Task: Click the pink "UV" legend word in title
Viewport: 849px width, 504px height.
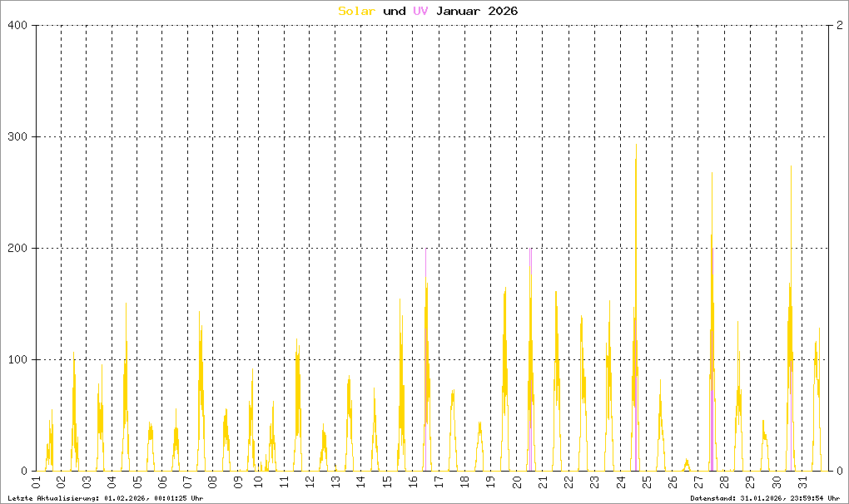Action: pyautogui.click(x=420, y=11)
